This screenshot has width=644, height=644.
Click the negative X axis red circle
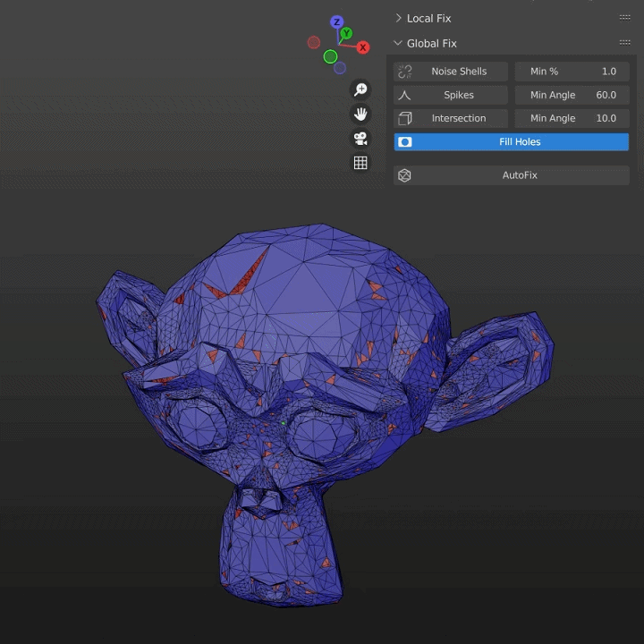tap(314, 42)
